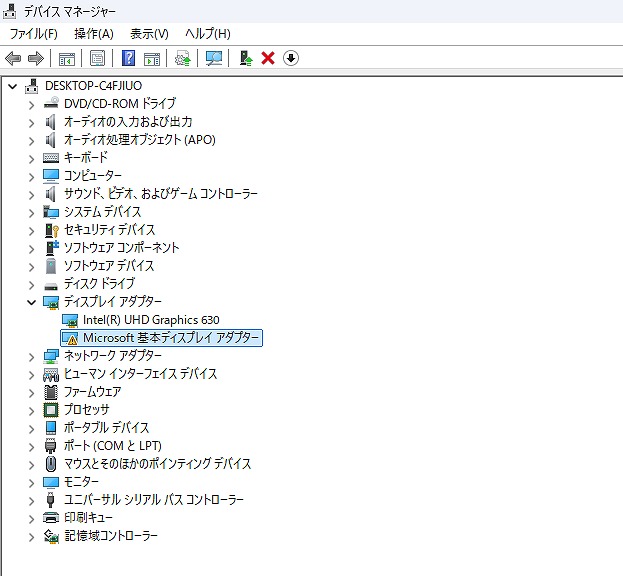Click the red X Uninstall device icon

click(268, 58)
